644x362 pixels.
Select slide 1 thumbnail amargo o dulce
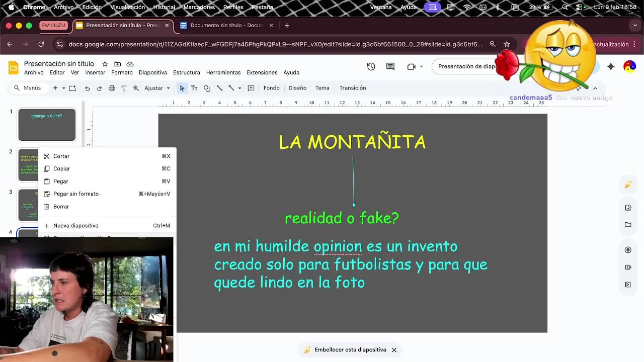[47, 125]
